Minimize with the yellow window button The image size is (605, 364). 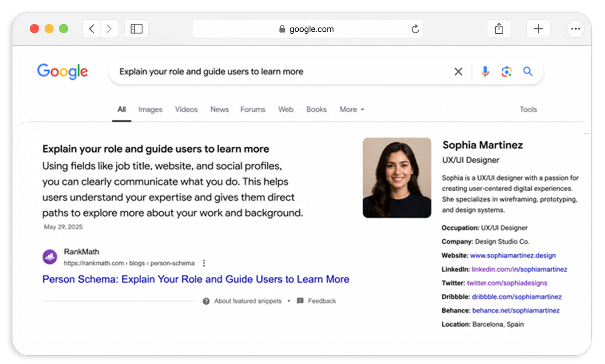[x=49, y=29]
